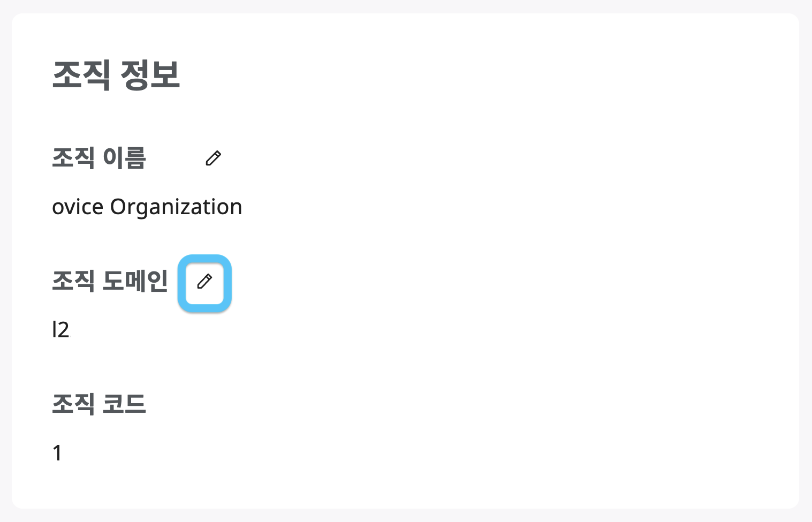Viewport: 812px width, 522px height.
Task: Click the pencil icon in the blue rounded square
Action: (204, 283)
